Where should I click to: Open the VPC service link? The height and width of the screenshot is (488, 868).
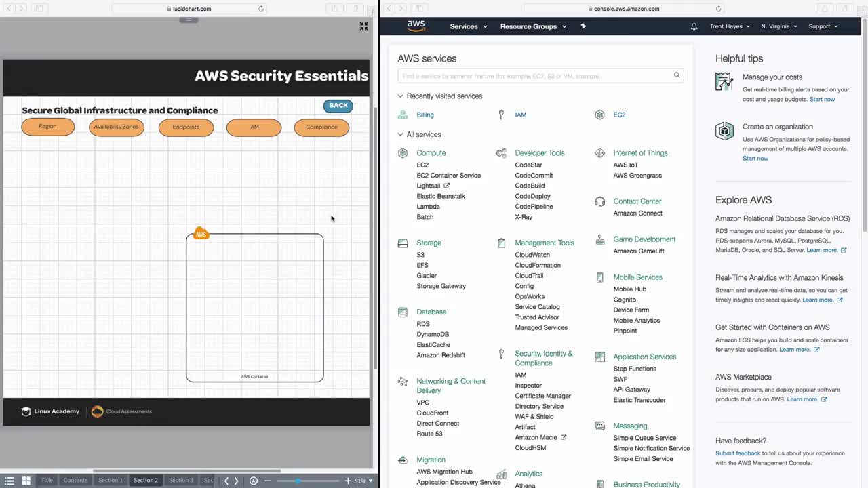pos(422,403)
